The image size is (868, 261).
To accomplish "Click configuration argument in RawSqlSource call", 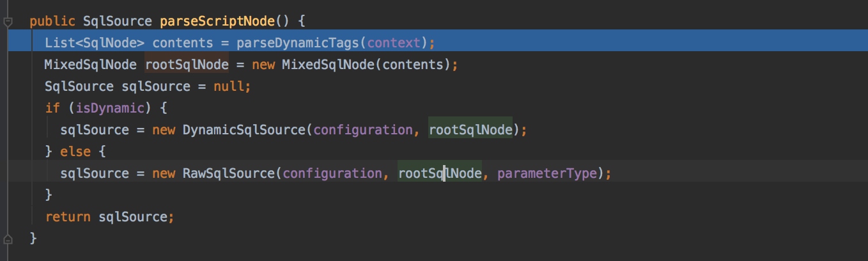I will click(x=333, y=173).
